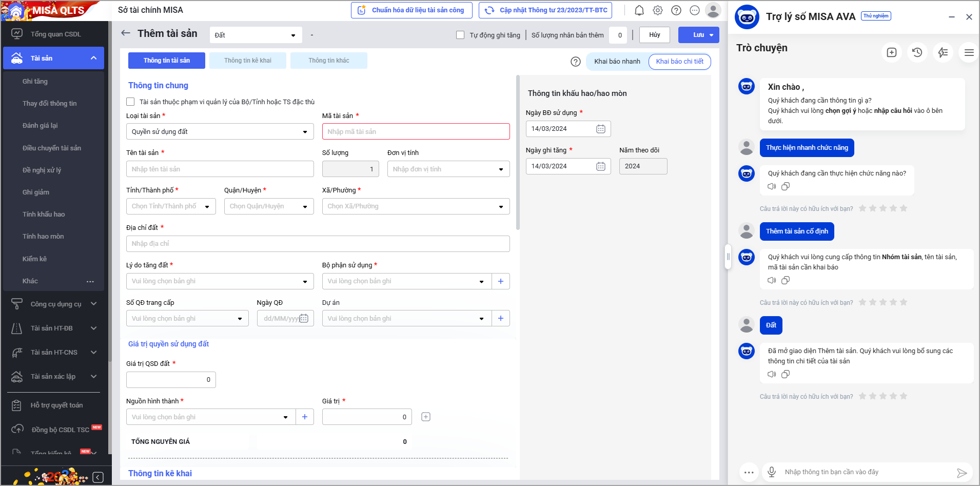Check Tài sản thuộc phạm vi quản lý

click(x=131, y=102)
